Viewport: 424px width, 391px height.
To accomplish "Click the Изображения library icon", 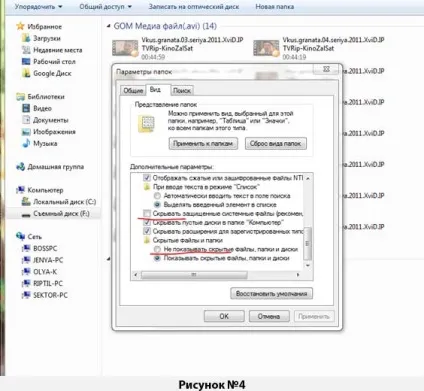I will (x=26, y=132).
